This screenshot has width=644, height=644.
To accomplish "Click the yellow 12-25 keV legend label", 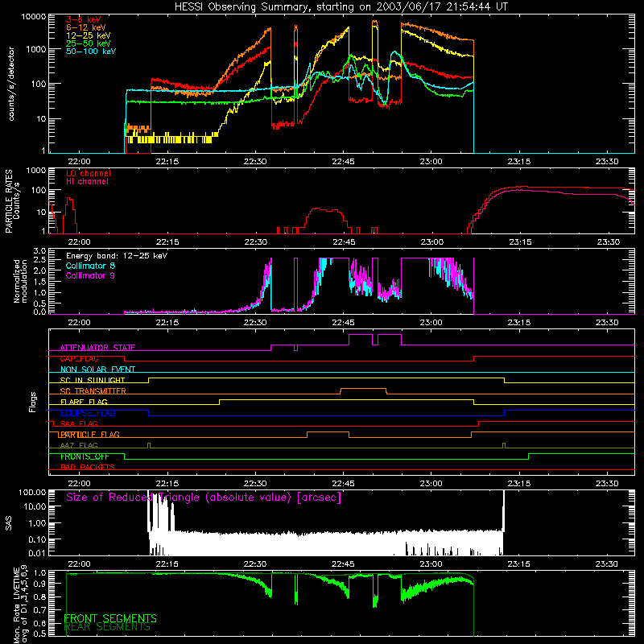I will [x=89, y=35].
